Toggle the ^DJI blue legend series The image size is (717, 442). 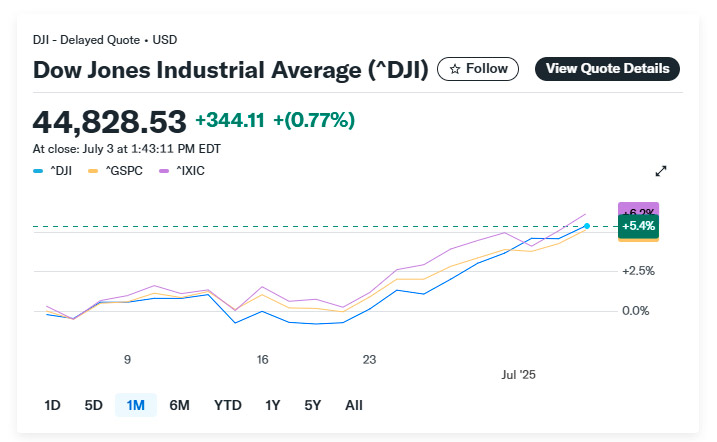pyautogui.click(x=52, y=171)
